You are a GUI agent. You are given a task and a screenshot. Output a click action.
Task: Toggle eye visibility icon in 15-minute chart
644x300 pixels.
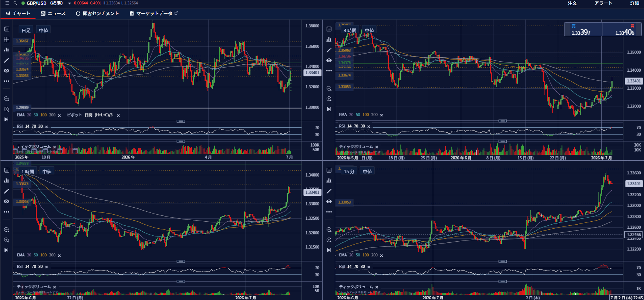[329, 201]
